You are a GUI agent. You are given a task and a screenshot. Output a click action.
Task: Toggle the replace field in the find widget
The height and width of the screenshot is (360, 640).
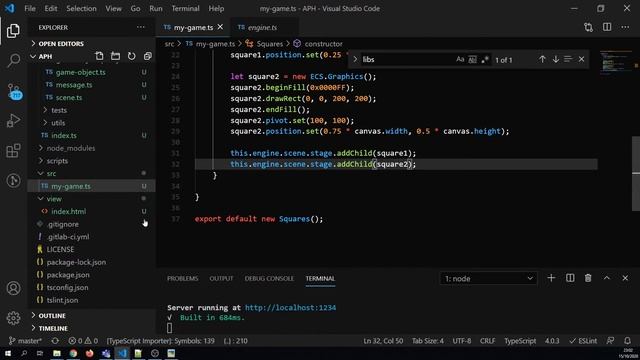point(355,59)
